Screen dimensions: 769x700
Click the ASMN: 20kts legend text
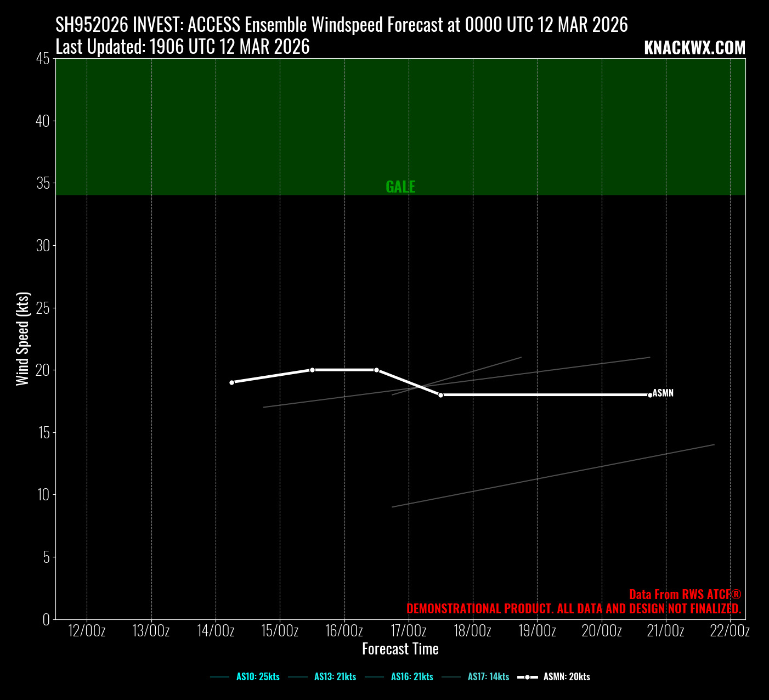click(567, 677)
